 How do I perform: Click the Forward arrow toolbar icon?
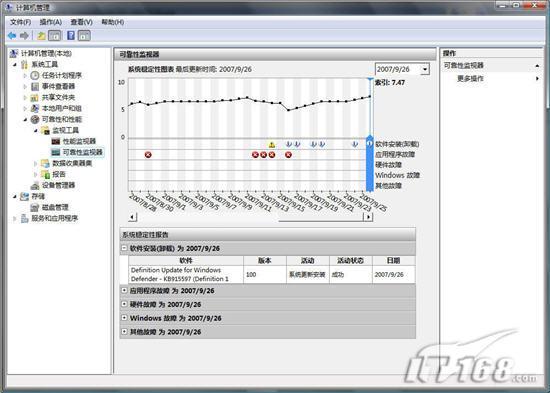tap(24, 35)
